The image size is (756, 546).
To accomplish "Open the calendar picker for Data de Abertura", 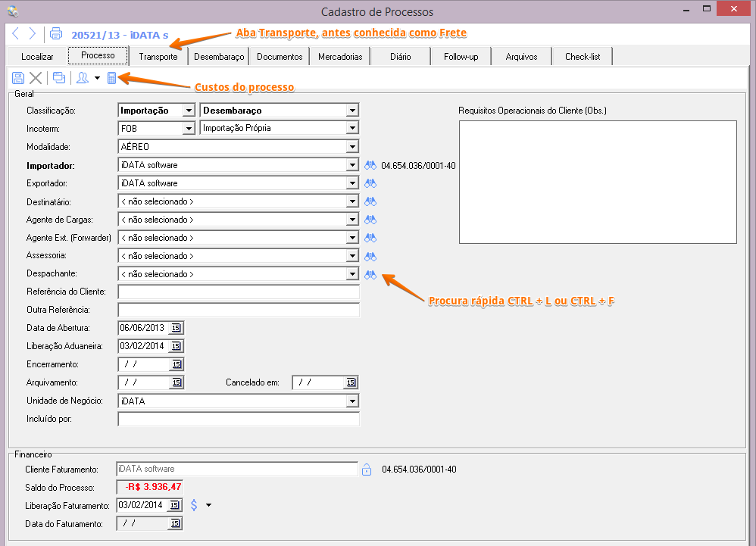I will (176, 328).
